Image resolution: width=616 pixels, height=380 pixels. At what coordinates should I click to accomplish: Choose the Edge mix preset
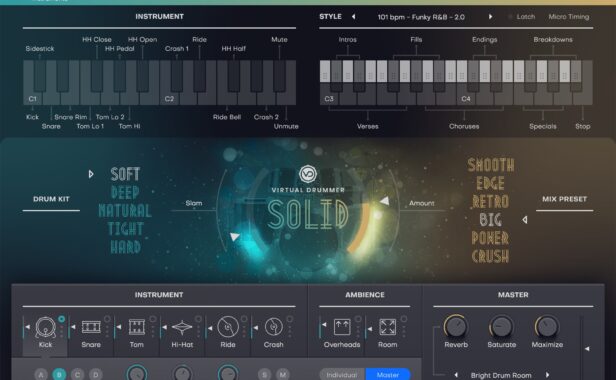click(x=491, y=184)
